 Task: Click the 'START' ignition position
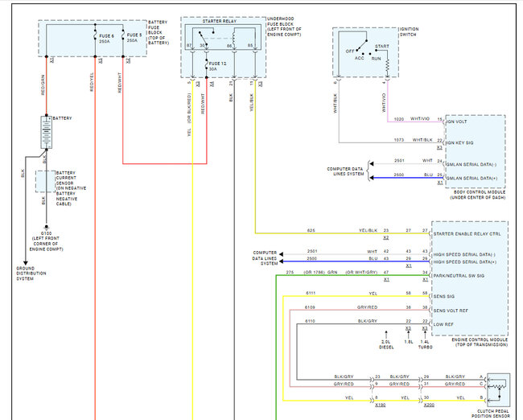(x=382, y=47)
